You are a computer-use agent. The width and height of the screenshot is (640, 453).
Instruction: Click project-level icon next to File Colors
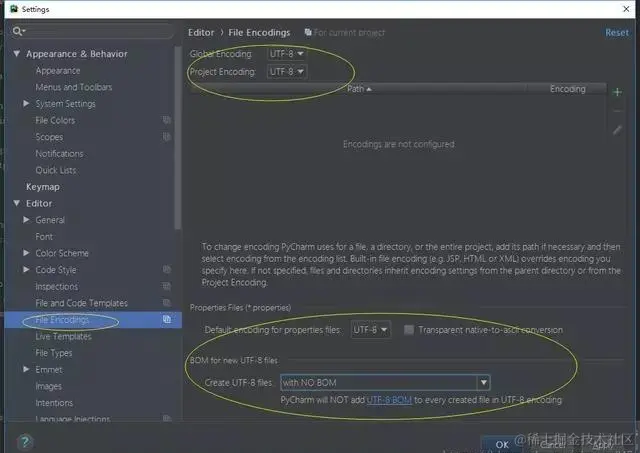[x=167, y=120]
